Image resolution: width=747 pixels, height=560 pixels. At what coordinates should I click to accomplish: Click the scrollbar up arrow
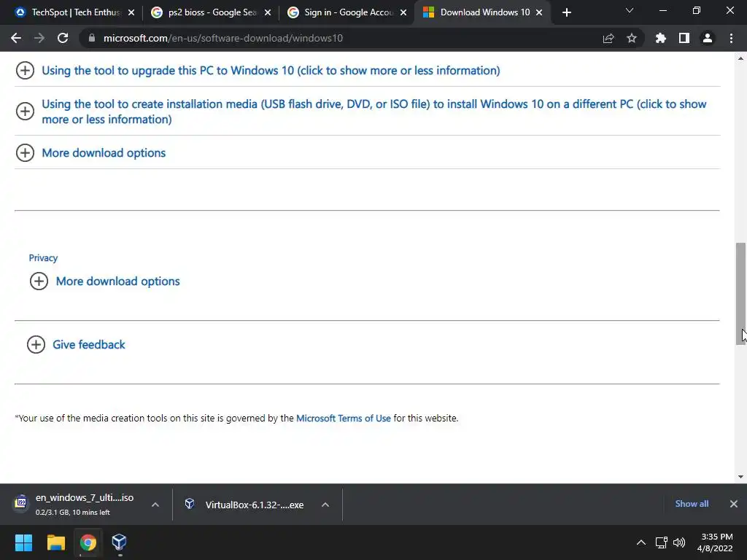pyautogui.click(x=740, y=58)
